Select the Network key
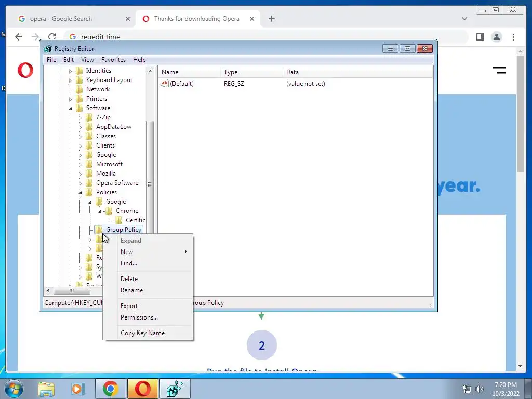The width and height of the screenshot is (532, 399). [x=98, y=89]
